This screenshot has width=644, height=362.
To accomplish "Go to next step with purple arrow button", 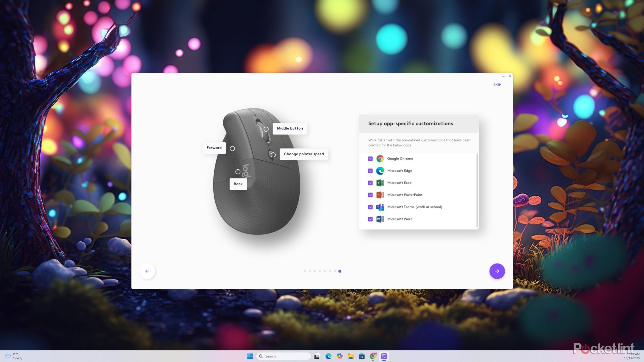I will click(497, 271).
